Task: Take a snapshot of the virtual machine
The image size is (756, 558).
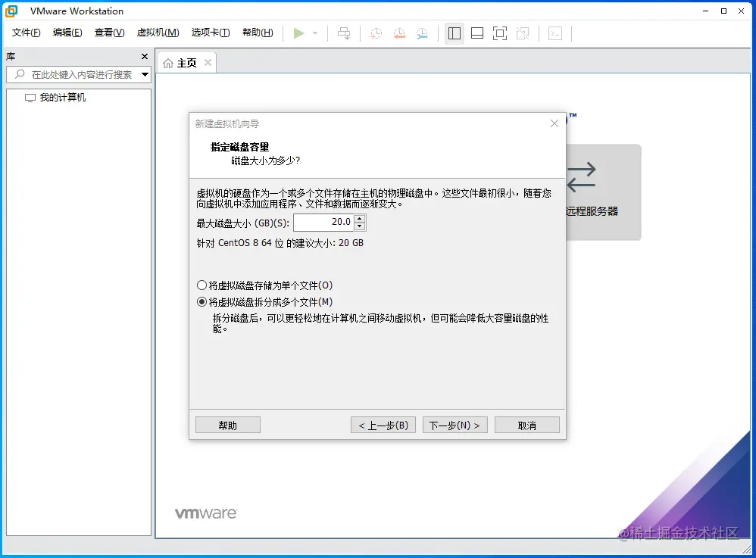Action: point(376,33)
